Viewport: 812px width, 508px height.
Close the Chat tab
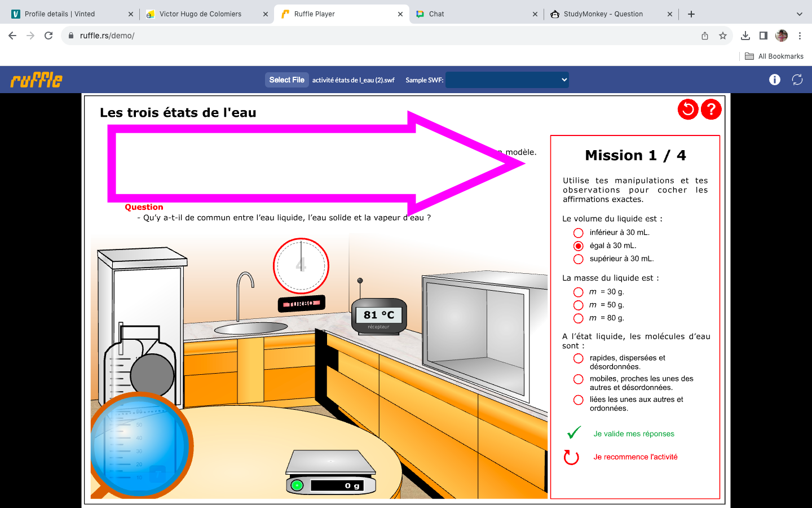click(x=535, y=14)
